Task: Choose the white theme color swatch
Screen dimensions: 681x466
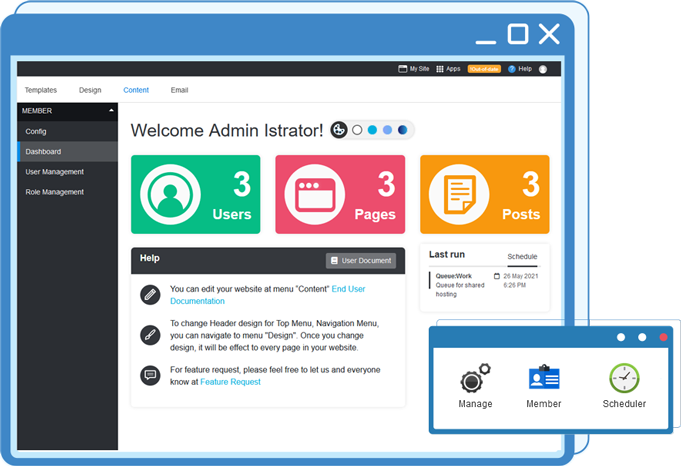Action: pyautogui.click(x=357, y=130)
